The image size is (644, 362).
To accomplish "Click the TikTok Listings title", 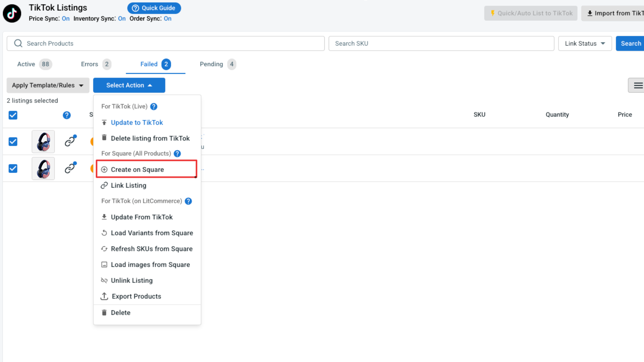I will click(x=58, y=8).
